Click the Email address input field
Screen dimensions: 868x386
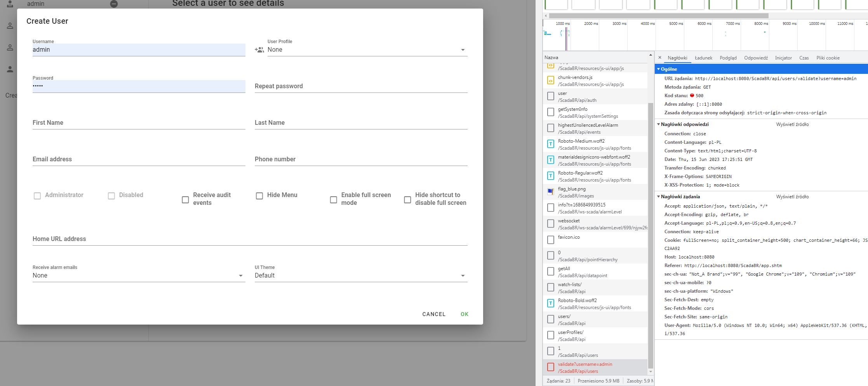coord(139,159)
